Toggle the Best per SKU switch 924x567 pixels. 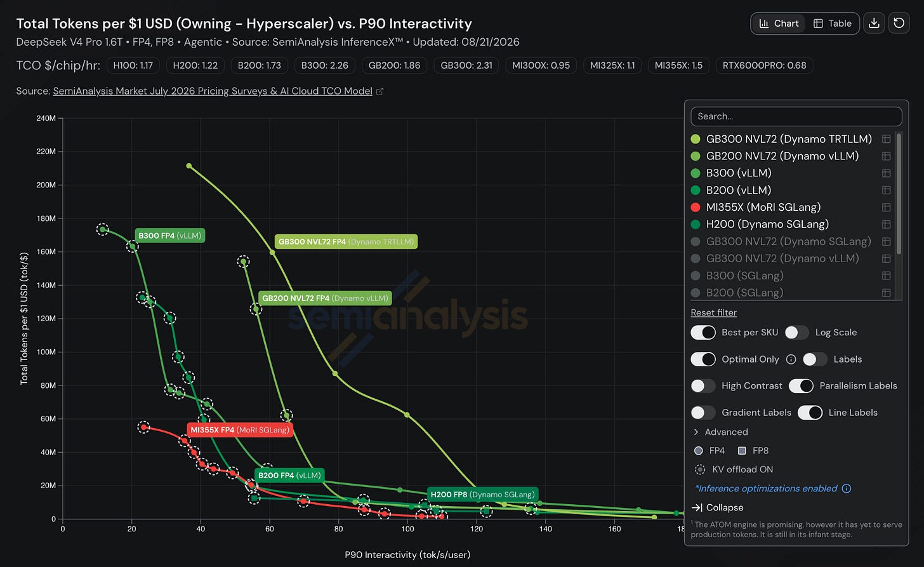(703, 333)
